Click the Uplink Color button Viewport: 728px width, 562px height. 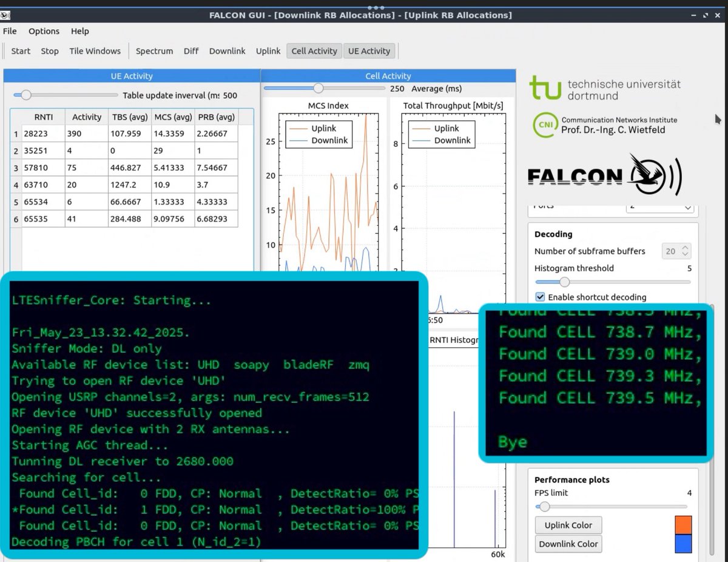(568, 526)
